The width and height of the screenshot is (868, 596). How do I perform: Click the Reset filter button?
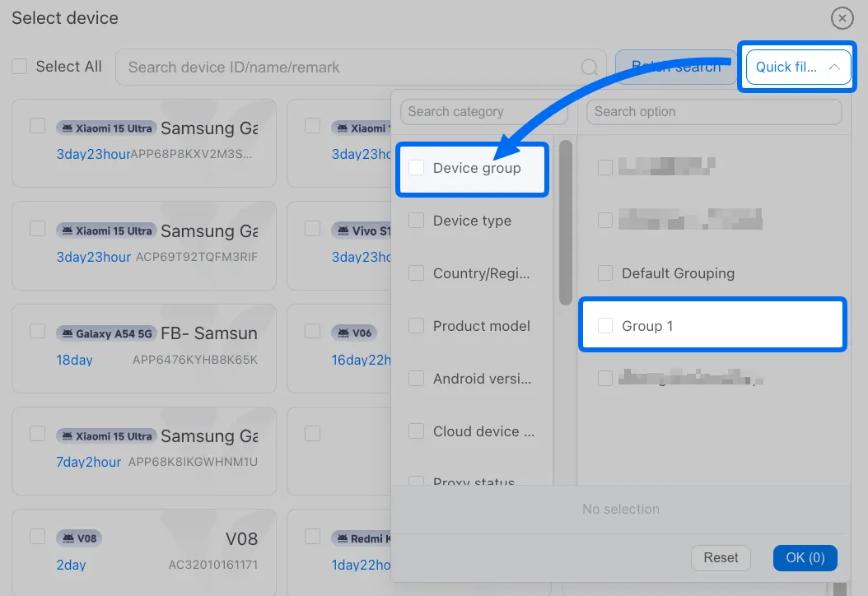point(721,557)
